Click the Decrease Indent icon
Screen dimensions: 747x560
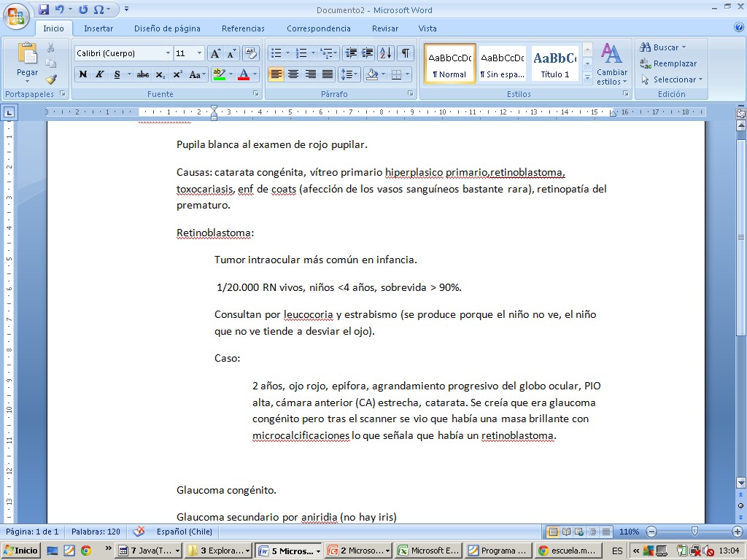coord(351,53)
